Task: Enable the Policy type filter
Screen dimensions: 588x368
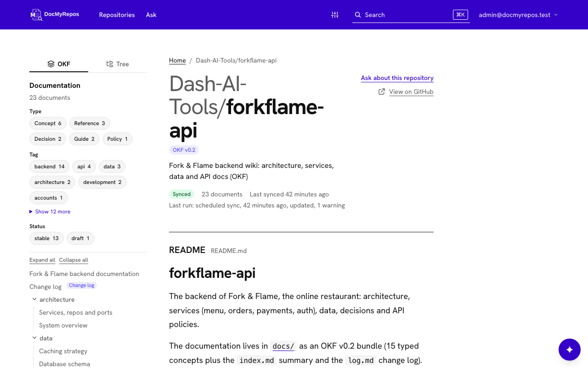Action: [118, 139]
